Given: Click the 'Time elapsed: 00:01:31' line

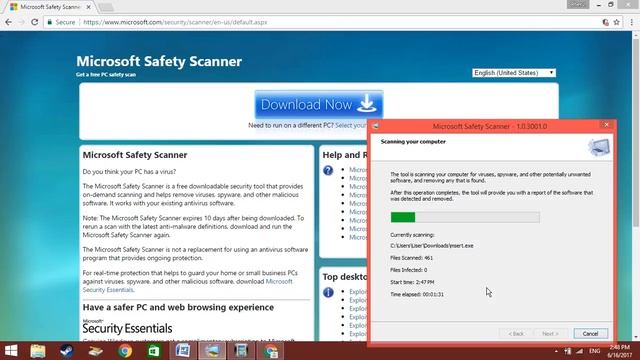Looking at the screenshot, I should 417,294.
